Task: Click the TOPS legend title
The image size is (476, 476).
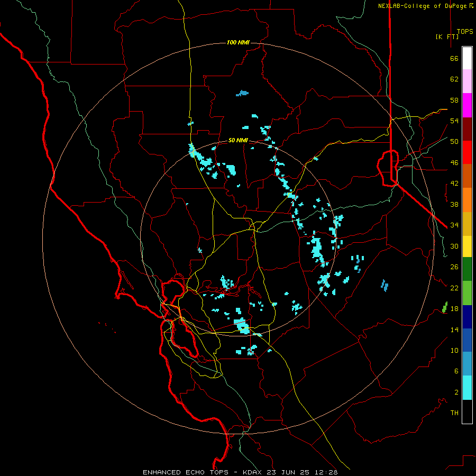Action: coord(465,32)
